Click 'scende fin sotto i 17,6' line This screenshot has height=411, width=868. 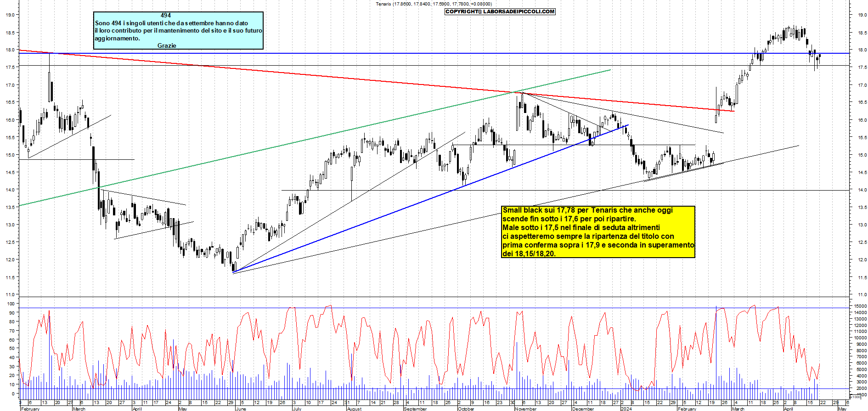pos(569,219)
